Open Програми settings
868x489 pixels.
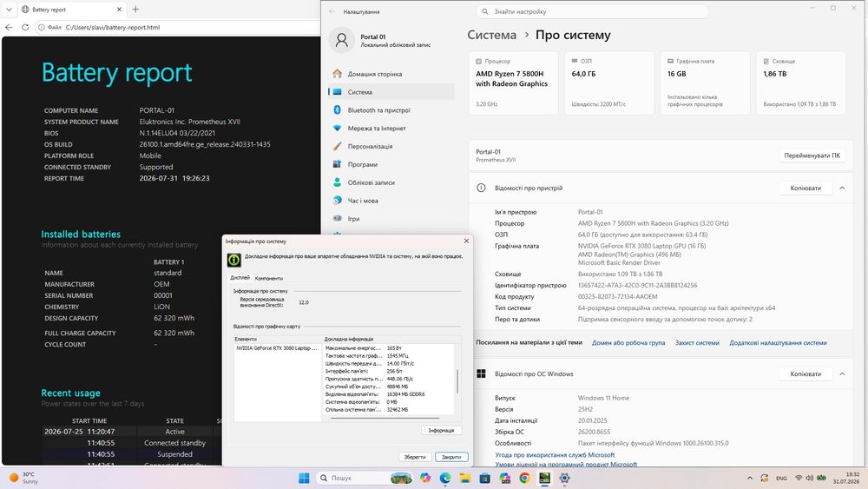click(x=391, y=164)
